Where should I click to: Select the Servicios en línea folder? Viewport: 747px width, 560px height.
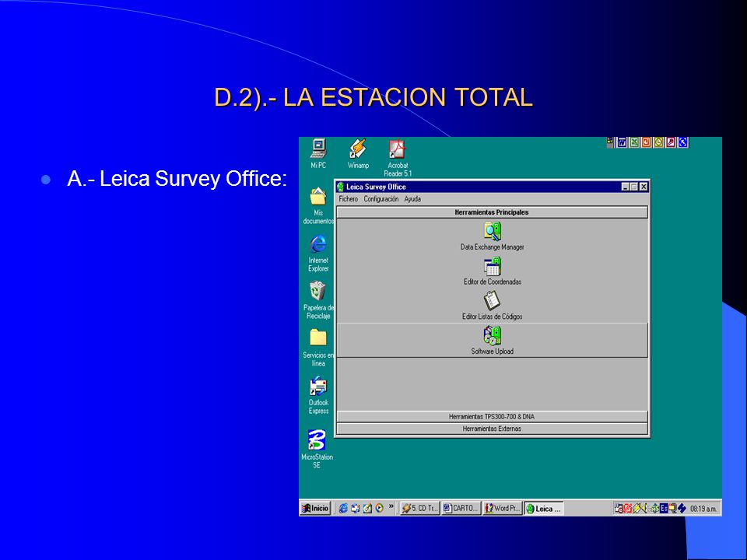tap(318, 348)
